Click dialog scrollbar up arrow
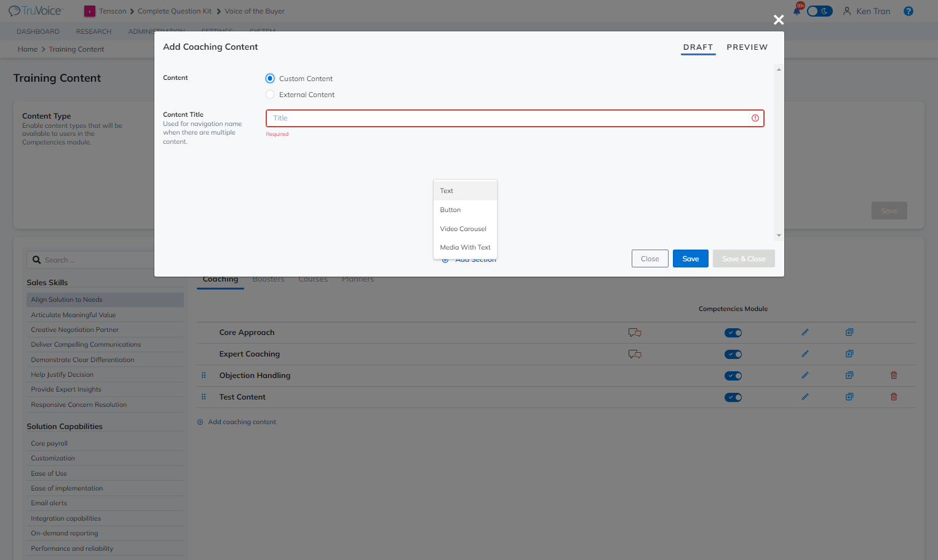 coord(779,69)
